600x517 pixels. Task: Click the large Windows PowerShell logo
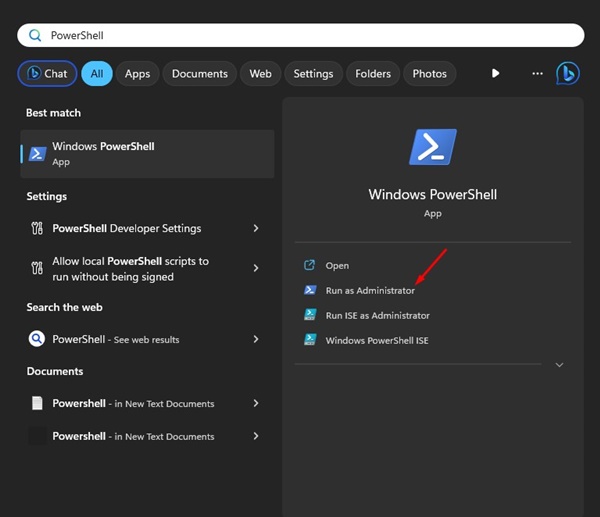(433, 147)
